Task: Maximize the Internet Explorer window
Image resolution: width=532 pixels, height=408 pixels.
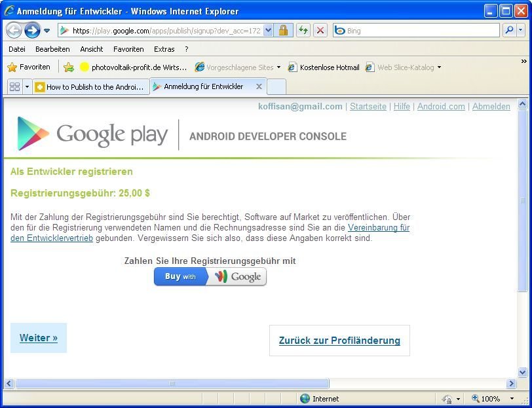Action: point(506,11)
